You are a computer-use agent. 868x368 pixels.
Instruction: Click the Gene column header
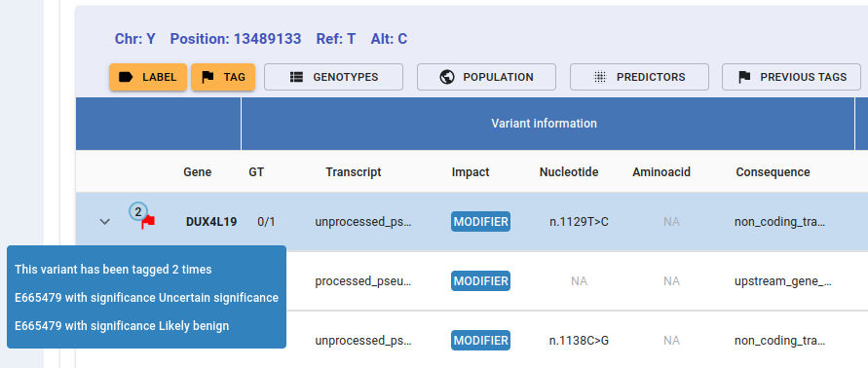tap(198, 172)
